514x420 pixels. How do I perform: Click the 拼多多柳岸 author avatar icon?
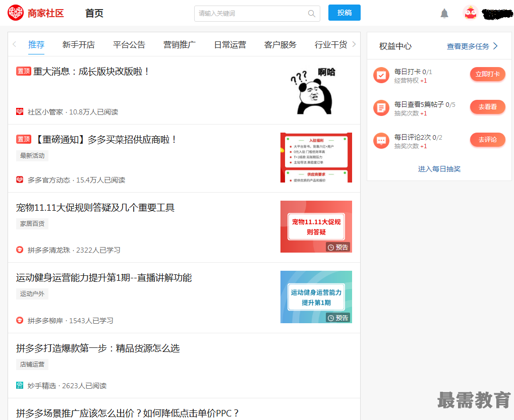(x=20, y=320)
